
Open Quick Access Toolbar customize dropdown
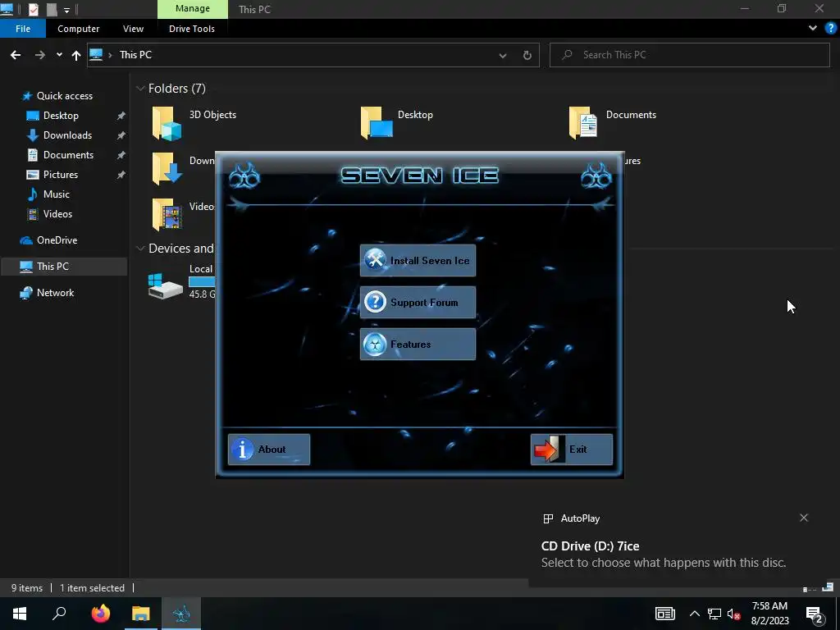click(66, 9)
